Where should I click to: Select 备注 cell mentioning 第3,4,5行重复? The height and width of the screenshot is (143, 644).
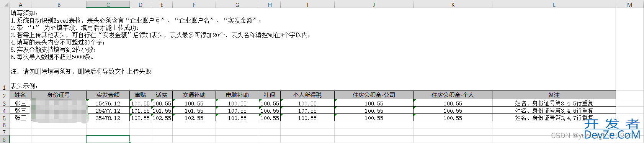pyautogui.click(x=554, y=104)
